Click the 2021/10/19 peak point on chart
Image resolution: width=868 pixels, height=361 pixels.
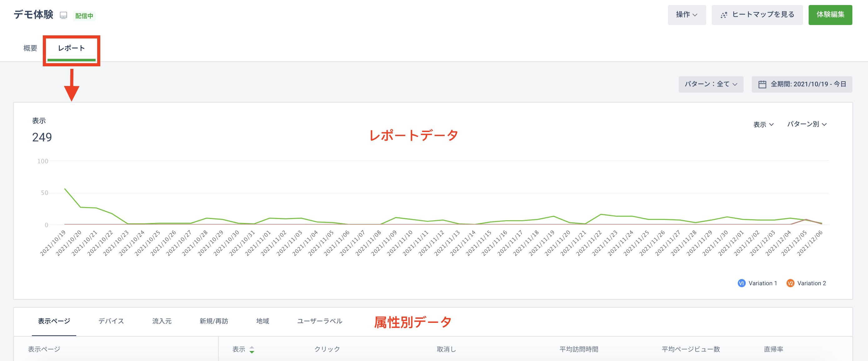coord(65,189)
